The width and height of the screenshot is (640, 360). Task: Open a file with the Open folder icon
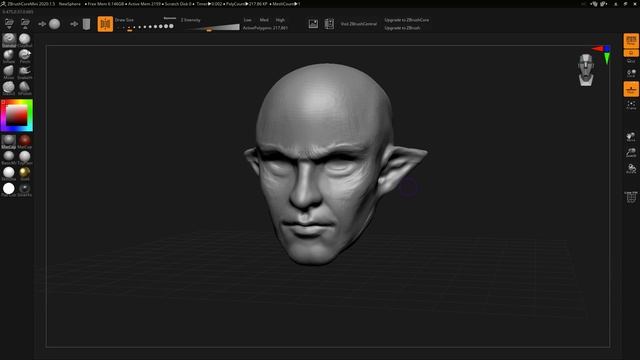pyautogui.click(x=9, y=24)
